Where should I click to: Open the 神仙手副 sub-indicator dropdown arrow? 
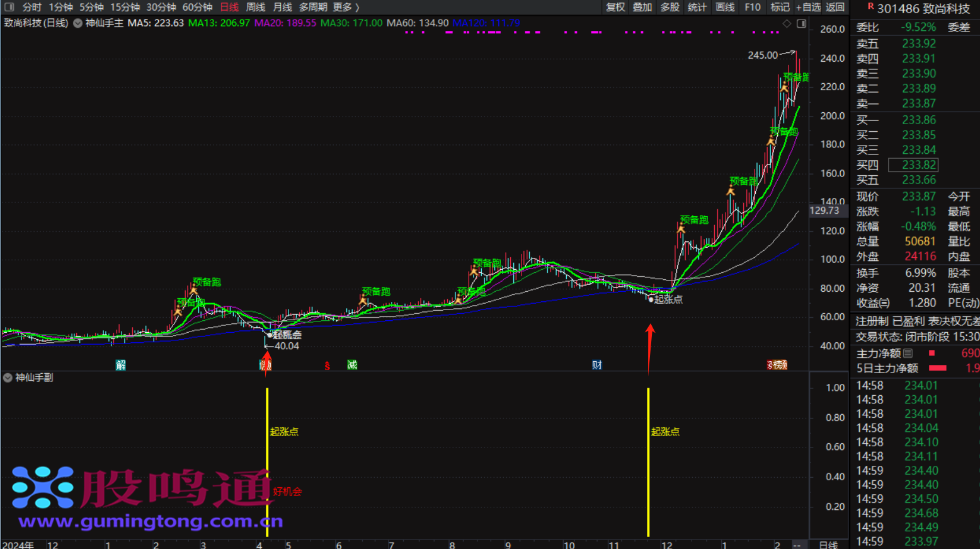(8, 378)
